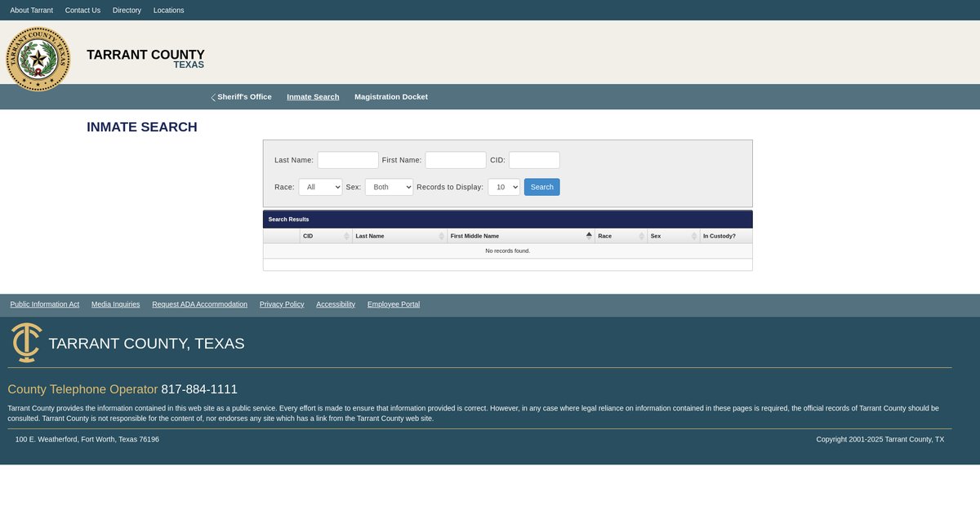This screenshot has height=506, width=980.
Task: Click the Tarrant County seal logo
Action: (x=38, y=59)
